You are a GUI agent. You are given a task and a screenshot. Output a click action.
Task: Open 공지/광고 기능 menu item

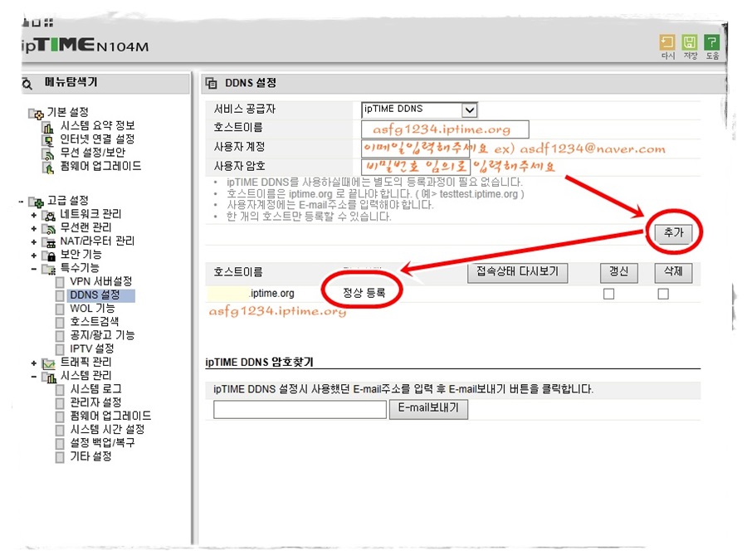[x=102, y=335]
